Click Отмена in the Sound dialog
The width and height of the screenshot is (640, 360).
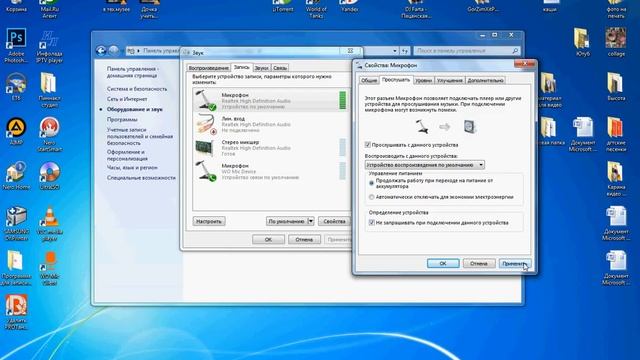[304, 240]
